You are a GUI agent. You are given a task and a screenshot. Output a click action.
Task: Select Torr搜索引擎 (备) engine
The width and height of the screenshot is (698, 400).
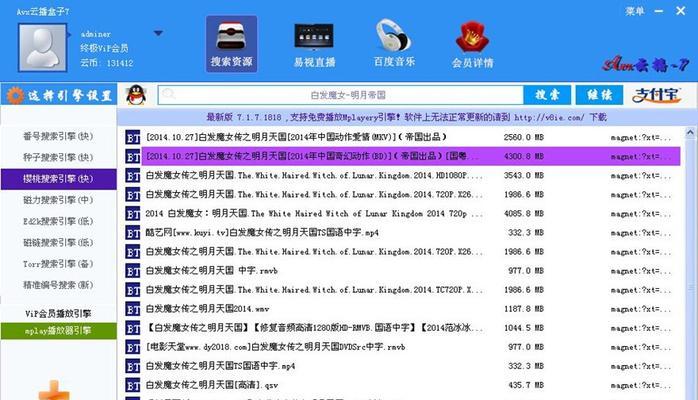58,264
